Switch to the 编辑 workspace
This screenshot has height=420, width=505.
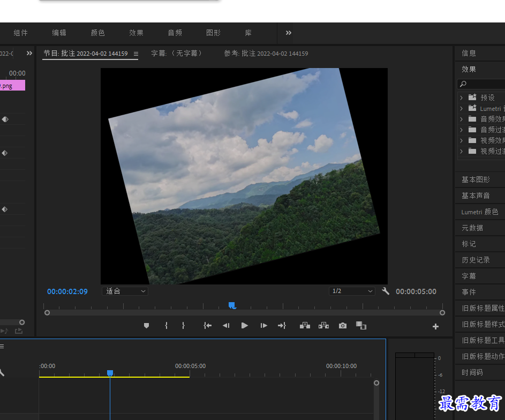click(x=59, y=33)
